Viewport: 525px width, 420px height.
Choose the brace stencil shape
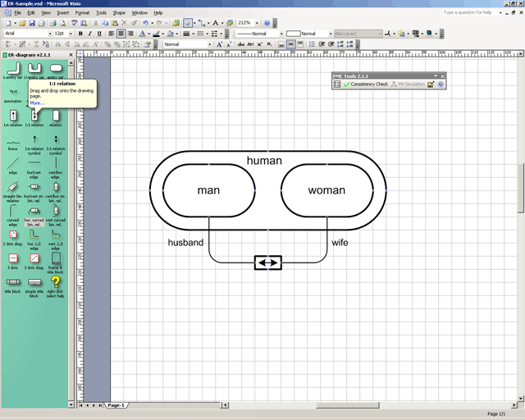point(13,143)
